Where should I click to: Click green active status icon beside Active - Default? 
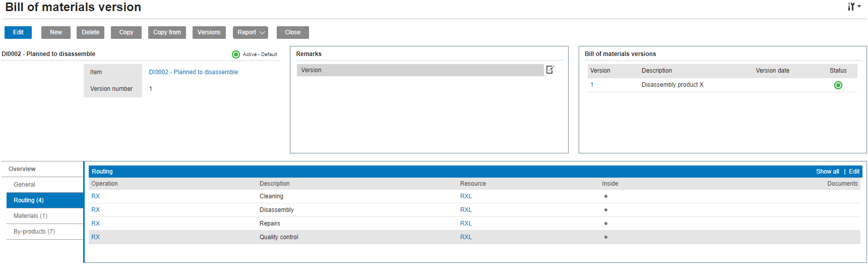[235, 54]
